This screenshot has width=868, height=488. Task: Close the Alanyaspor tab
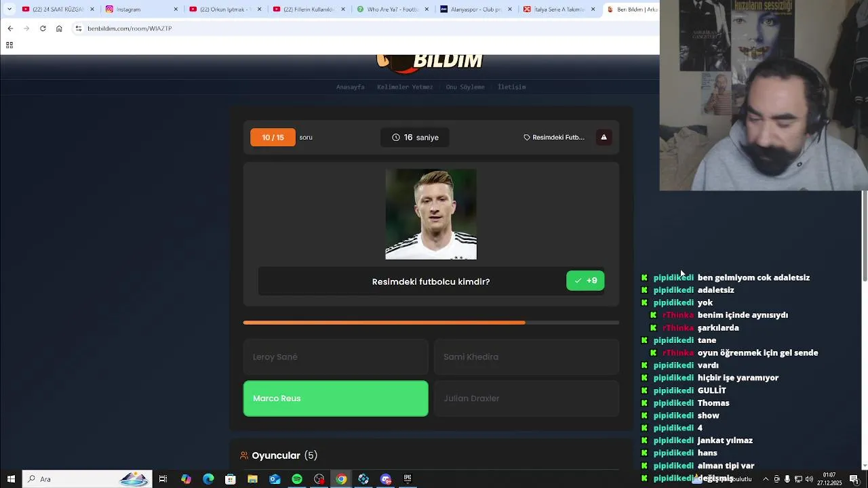pos(510,9)
